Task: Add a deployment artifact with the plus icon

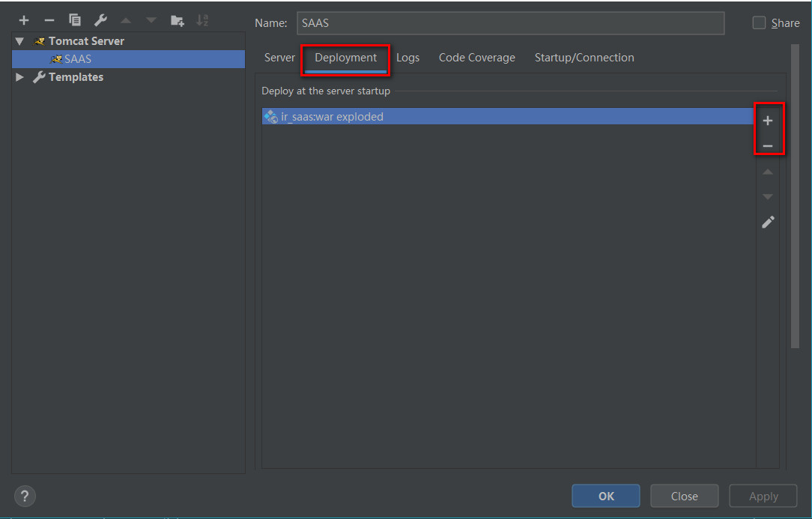Action: tap(768, 120)
